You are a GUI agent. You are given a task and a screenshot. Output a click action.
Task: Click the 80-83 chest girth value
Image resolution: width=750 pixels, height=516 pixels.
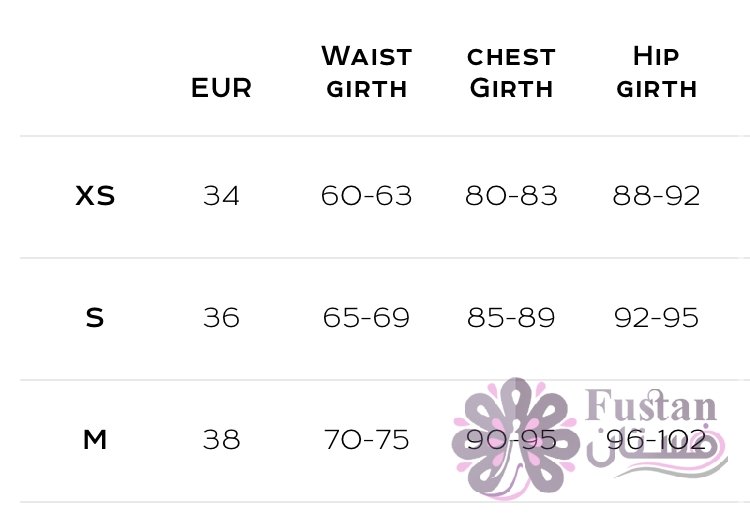[x=511, y=196]
